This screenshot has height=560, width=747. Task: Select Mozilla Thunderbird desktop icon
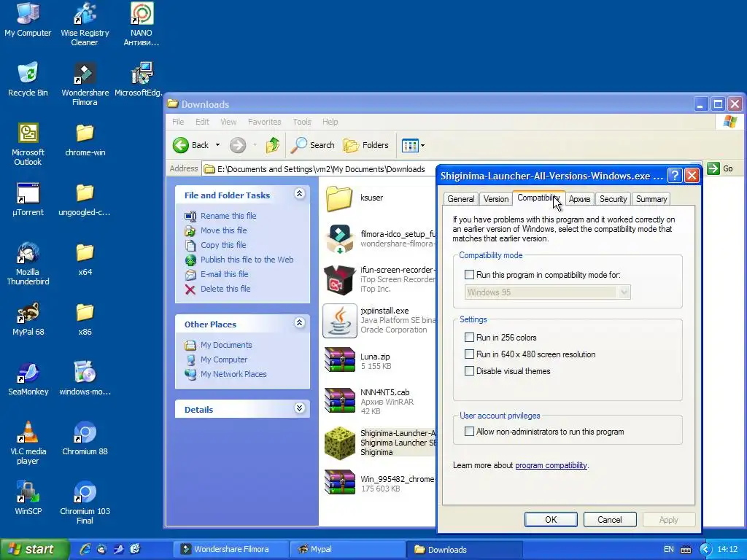(28, 263)
